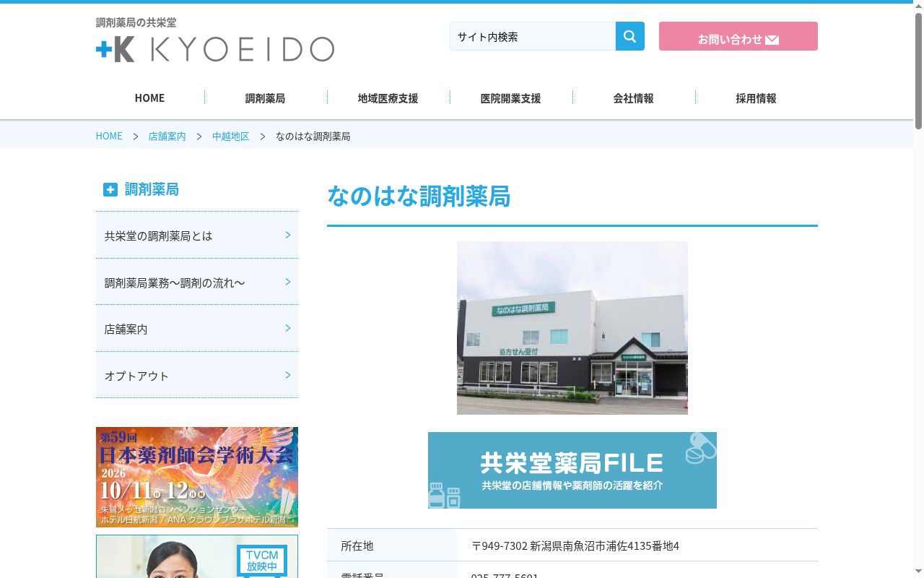Click the なのはな調剤薬局 page heading
924x578 pixels.
tap(419, 197)
